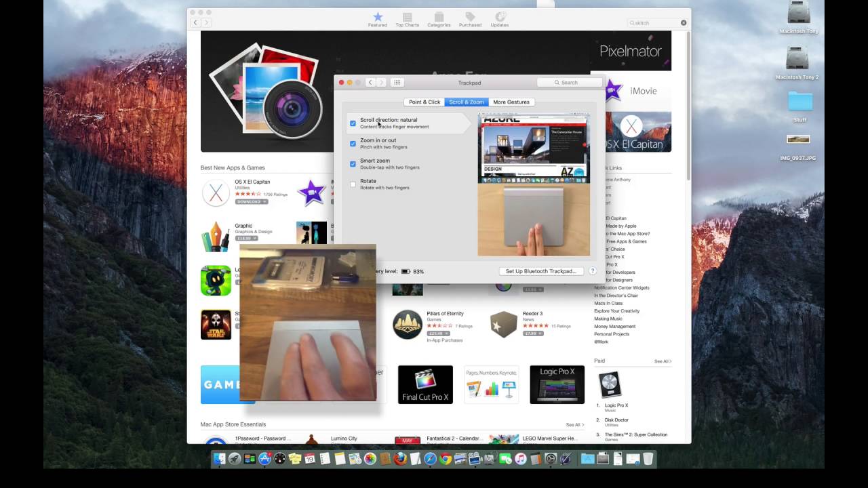Open Macs In Class quick link
868x488 pixels.
608,303
